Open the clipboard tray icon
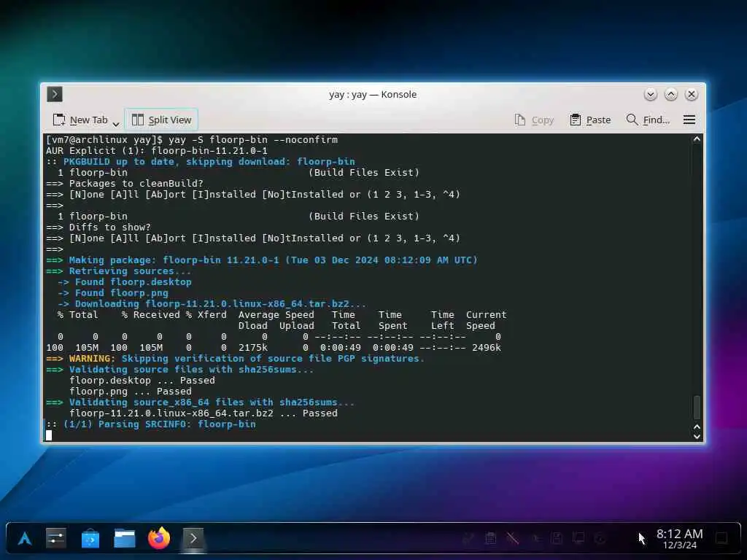 point(490,539)
